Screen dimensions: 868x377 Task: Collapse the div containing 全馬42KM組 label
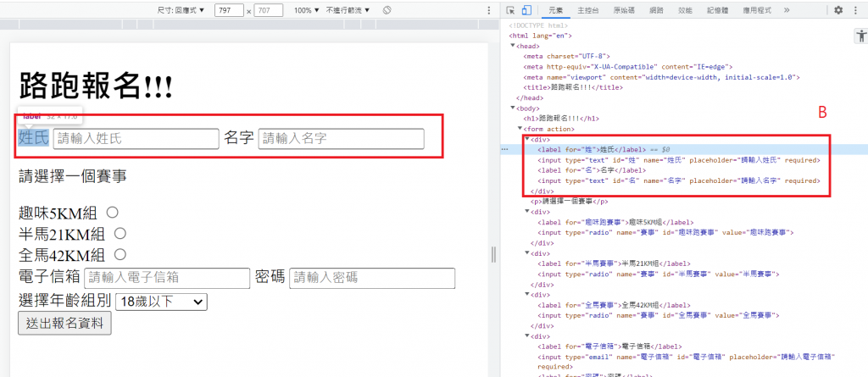pos(527,295)
